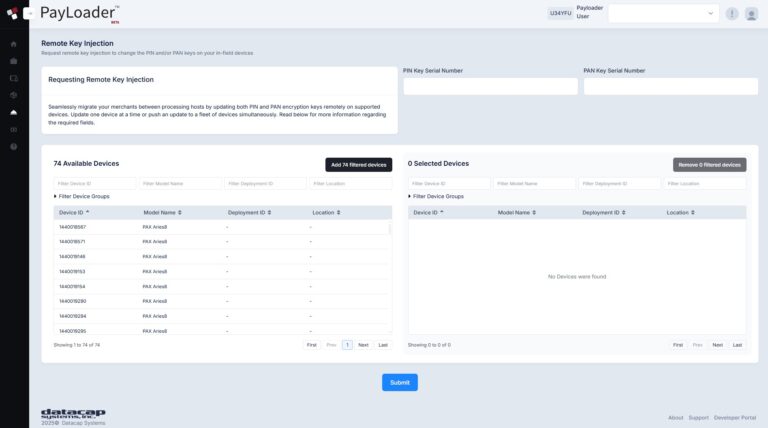The image size is (768, 428).
Task: Click the alert exclamation icon in header
Action: pos(732,14)
